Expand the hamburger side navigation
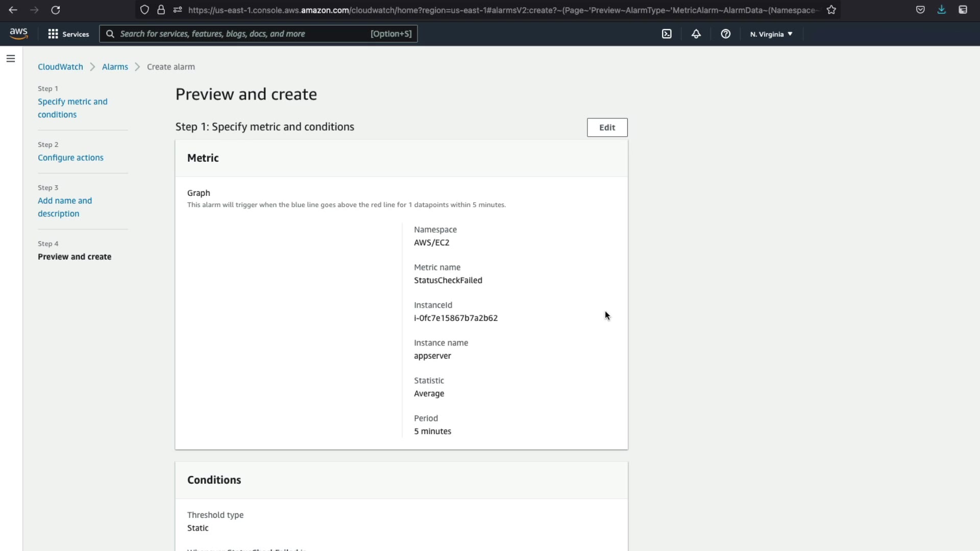This screenshot has height=551, width=980. coord(11,59)
